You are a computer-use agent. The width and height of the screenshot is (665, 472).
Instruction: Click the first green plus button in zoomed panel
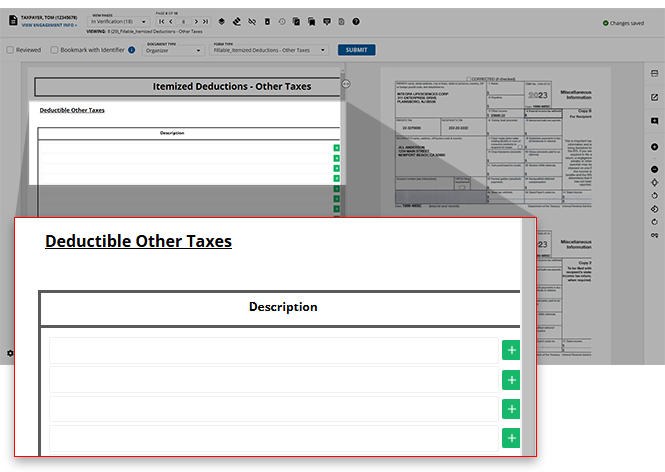pos(511,351)
